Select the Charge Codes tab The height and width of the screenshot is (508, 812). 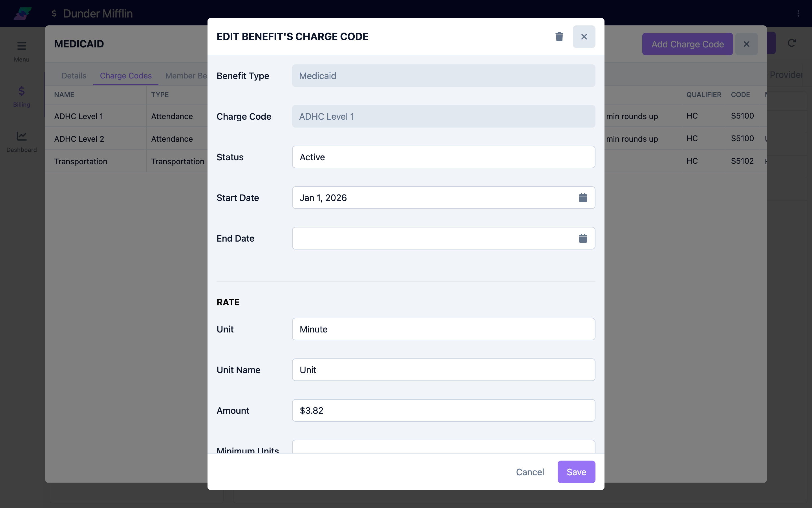coord(125,76)
